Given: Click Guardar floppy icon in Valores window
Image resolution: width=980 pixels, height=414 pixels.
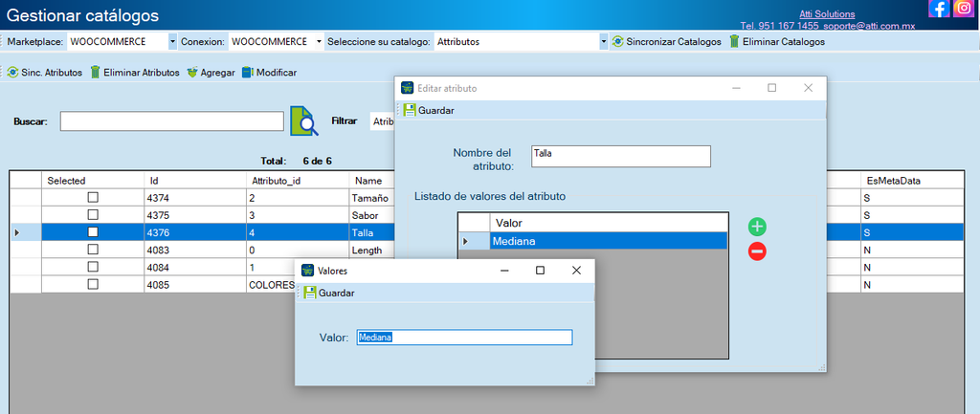Looking at the screenshot, I should pyautogui.click(x=309, y=293).
